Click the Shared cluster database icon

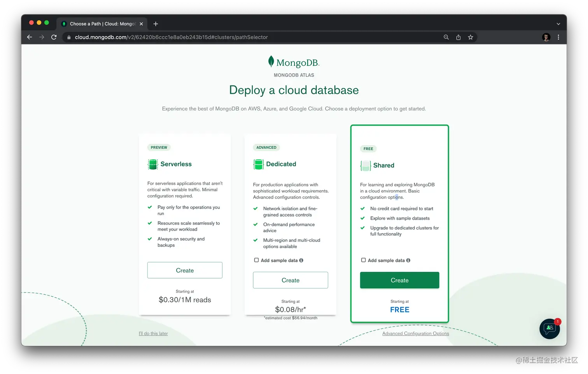(x=365, y=165)
